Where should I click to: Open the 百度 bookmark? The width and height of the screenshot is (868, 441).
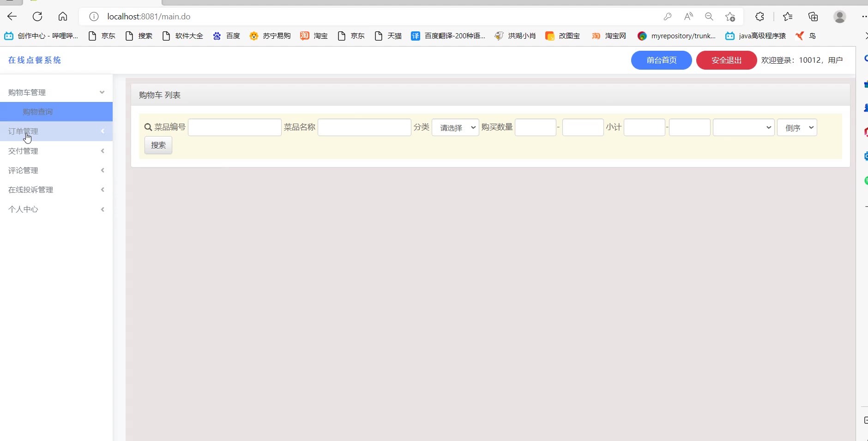226,36
